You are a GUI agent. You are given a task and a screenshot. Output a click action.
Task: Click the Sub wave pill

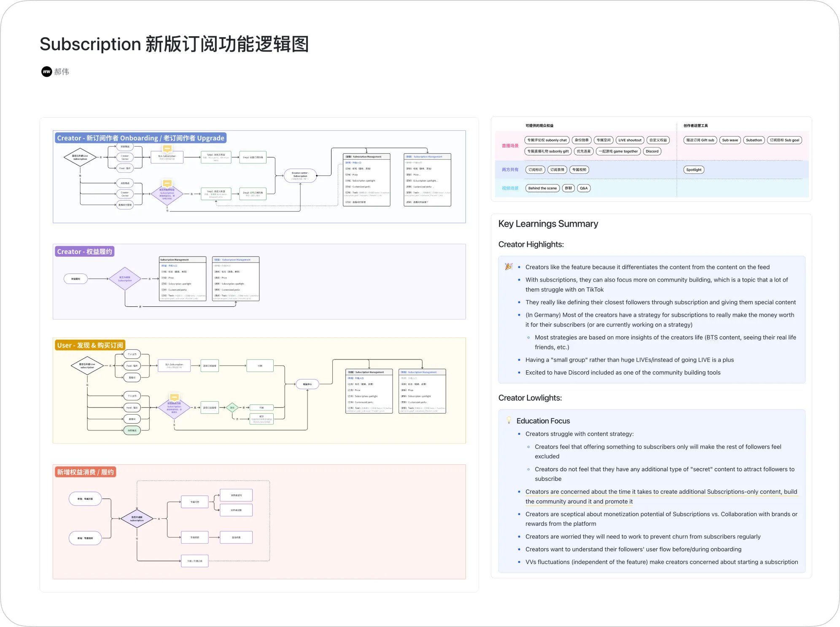[730, 140]
